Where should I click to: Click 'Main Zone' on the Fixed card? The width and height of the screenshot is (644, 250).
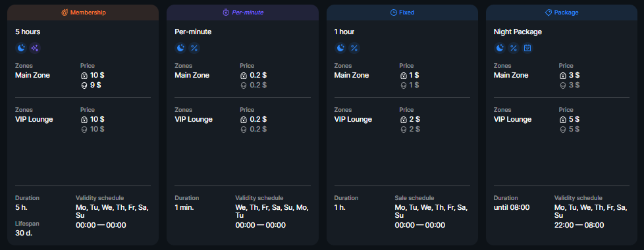click(x=352, y=76)
